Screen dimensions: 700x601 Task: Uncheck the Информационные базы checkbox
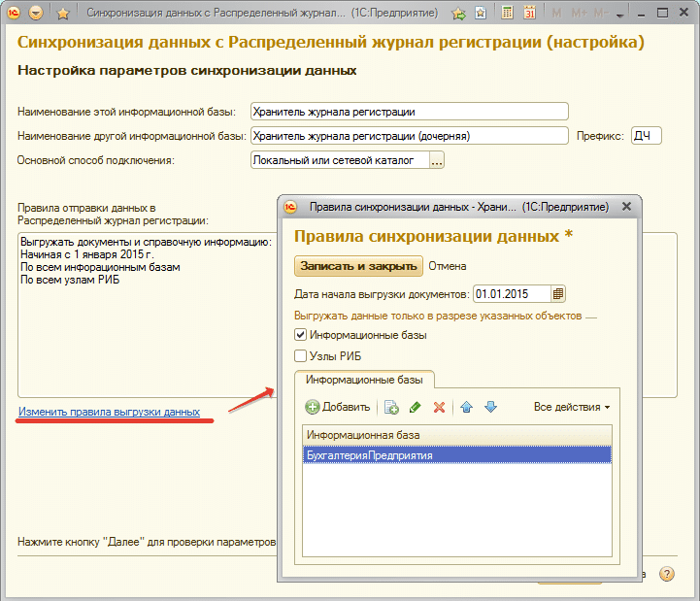(300, 335)
